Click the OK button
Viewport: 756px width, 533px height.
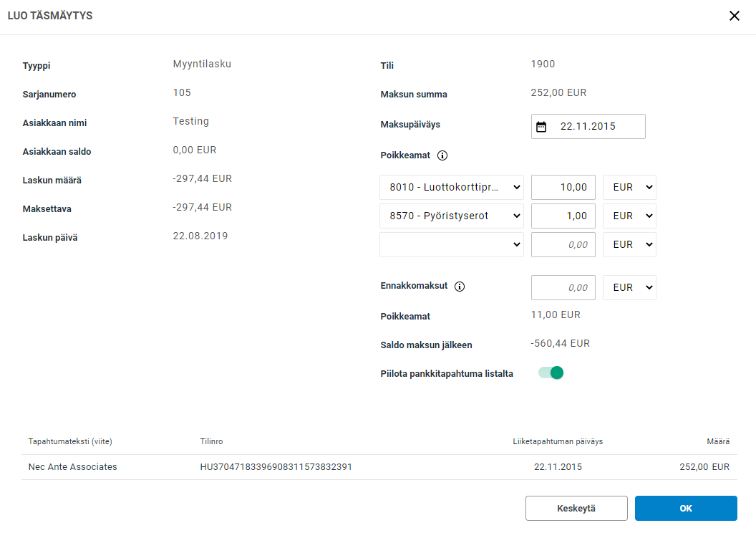click(685, 508)
